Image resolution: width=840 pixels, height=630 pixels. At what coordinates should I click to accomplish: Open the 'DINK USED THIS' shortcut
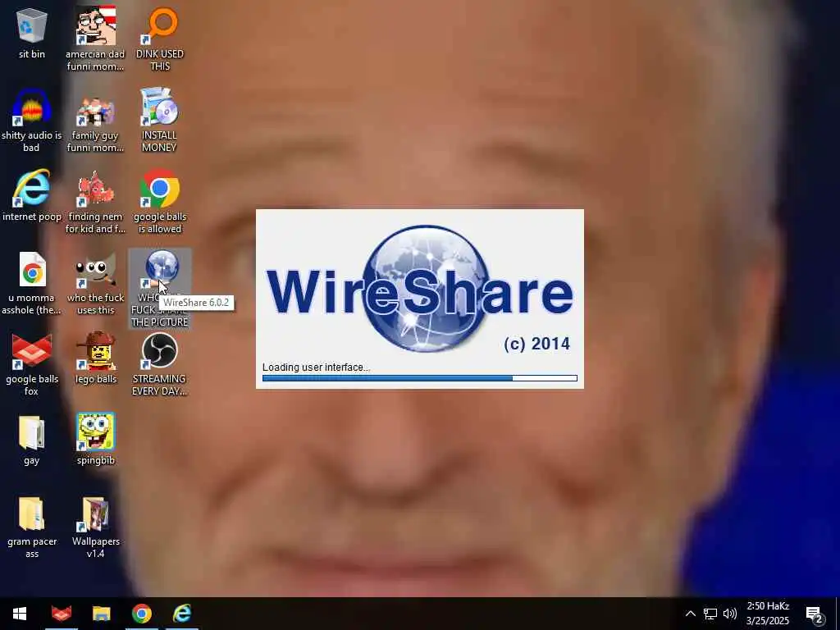point(160,39)
